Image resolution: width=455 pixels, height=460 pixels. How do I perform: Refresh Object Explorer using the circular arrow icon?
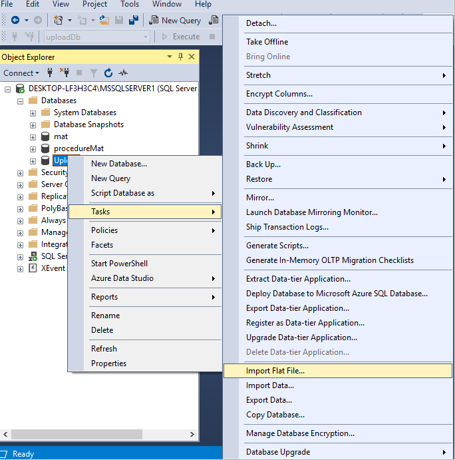(x=108, y=73)
